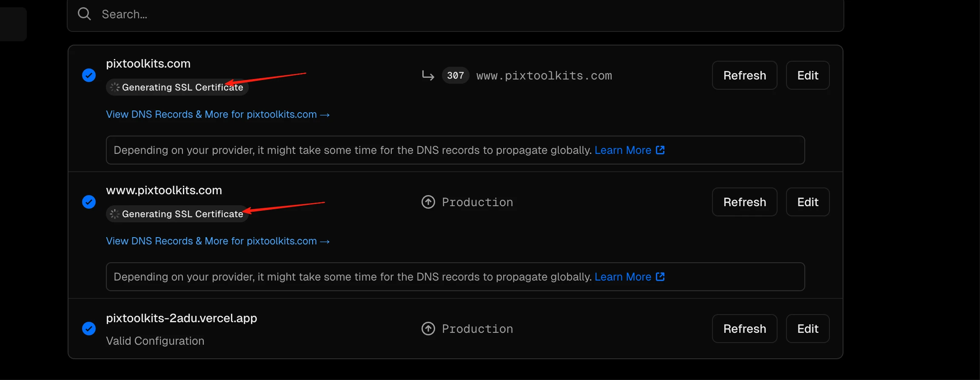Refresh the pixtoolkits.com domain
This screenshot has height=380, width=980.
[744, 75]
